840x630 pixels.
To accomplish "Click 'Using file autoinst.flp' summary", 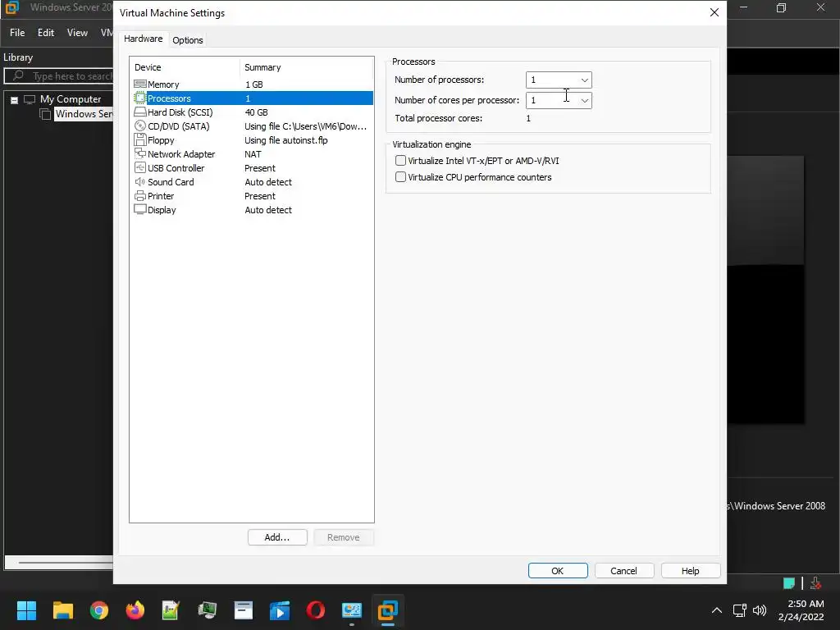I will tap(286, 139).
